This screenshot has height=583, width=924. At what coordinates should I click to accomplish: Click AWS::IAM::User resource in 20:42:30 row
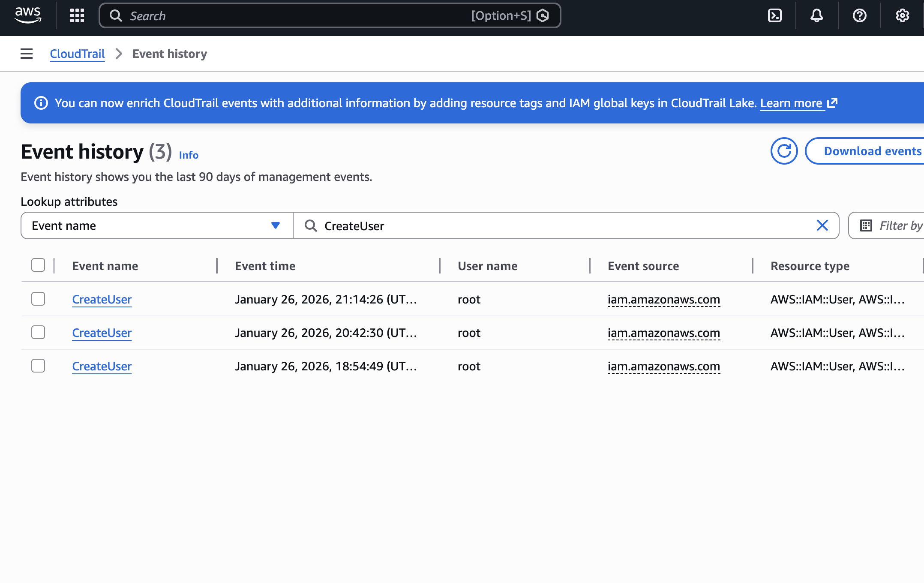(x=837, y=333)
